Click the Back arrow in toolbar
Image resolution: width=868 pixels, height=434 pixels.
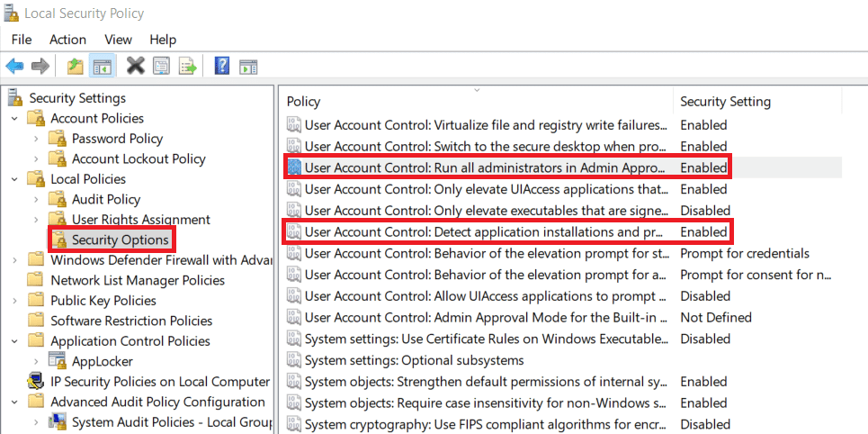click(x=14, y=66)
